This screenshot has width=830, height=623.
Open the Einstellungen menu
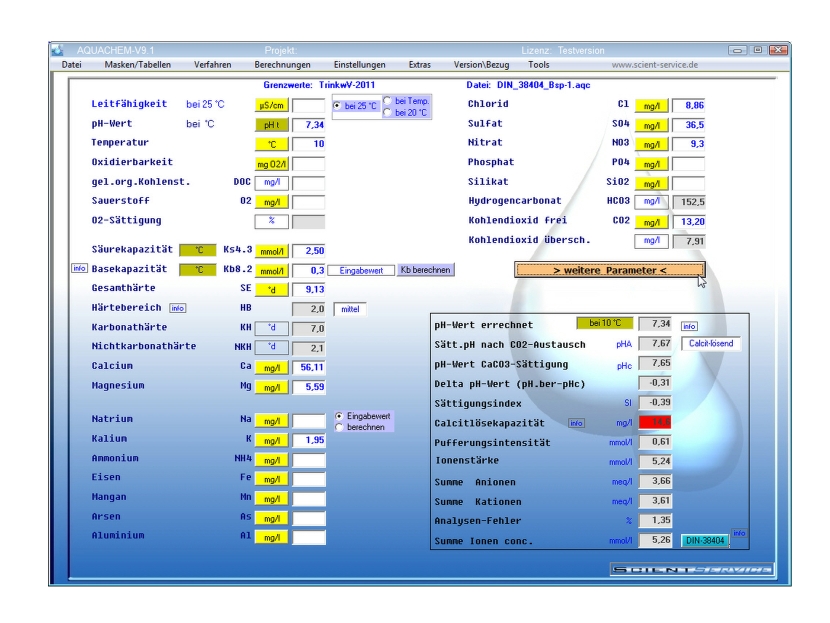[359, 64]
